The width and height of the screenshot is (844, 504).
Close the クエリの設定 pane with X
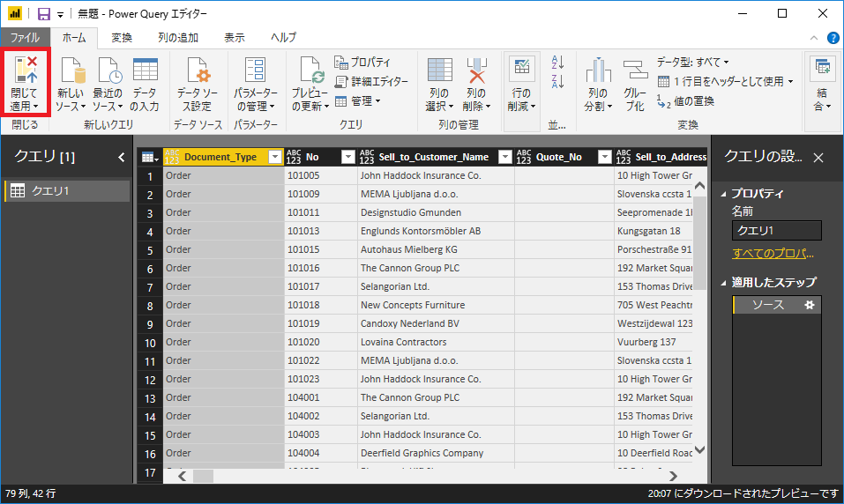[818, 158]
